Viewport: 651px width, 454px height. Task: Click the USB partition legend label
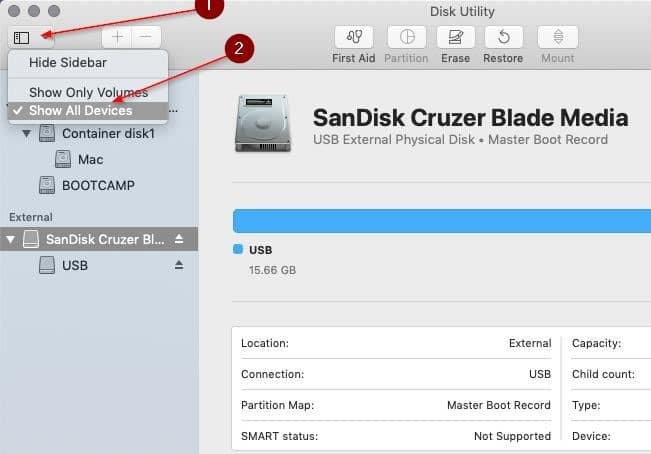tap(261, 250)
